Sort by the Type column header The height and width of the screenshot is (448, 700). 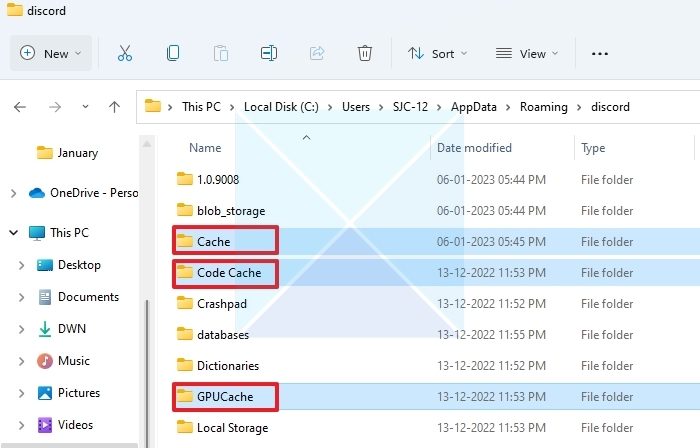point(593,148)
